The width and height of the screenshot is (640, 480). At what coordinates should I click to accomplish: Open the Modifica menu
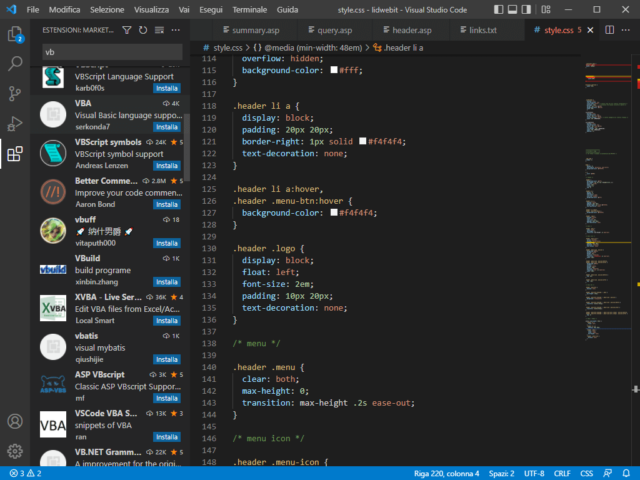pos(64,9)
